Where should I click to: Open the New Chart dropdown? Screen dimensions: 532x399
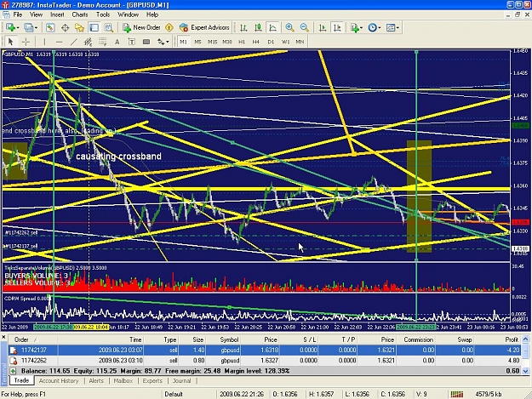[x=12, y=27]
